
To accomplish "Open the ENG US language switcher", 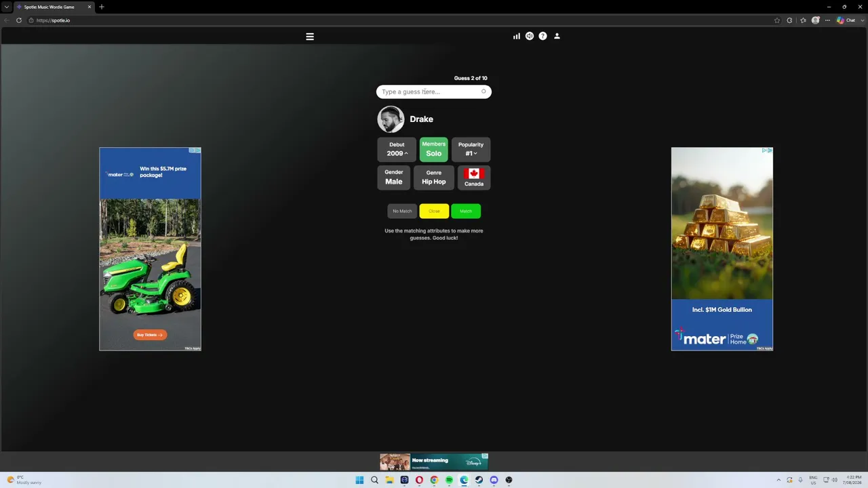I will pyautogui.click(x=813, y=480).
